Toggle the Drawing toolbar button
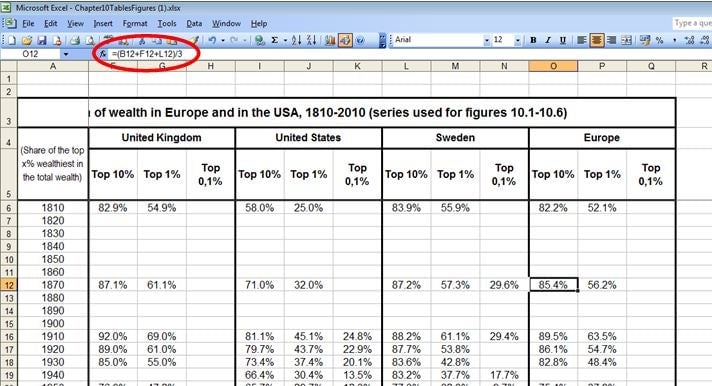712x386 pixels. click(345, 40)
